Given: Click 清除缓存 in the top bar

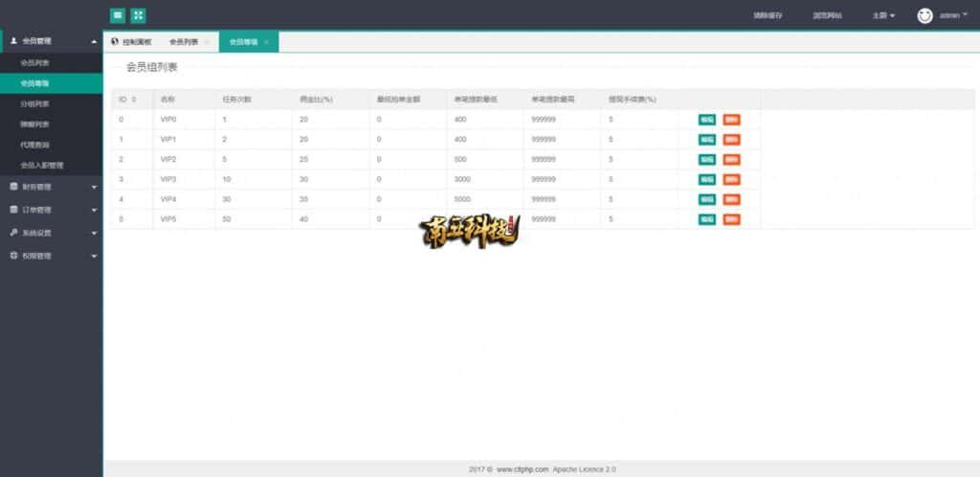Looking at the screenshot, I should point(768,15).
